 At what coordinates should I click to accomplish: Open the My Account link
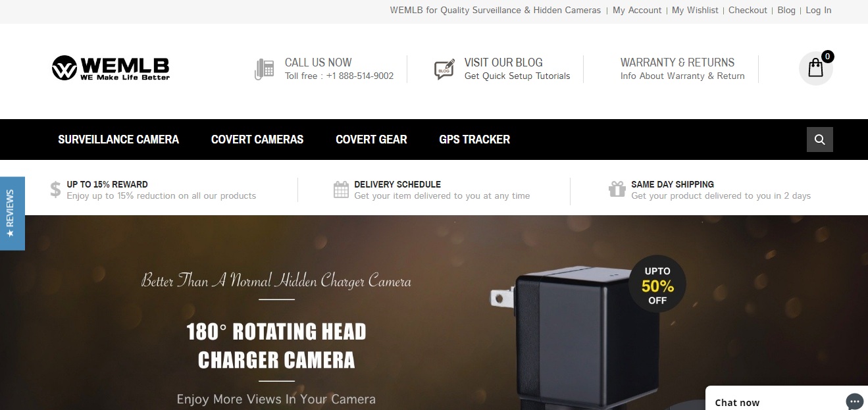pos(637,10)
